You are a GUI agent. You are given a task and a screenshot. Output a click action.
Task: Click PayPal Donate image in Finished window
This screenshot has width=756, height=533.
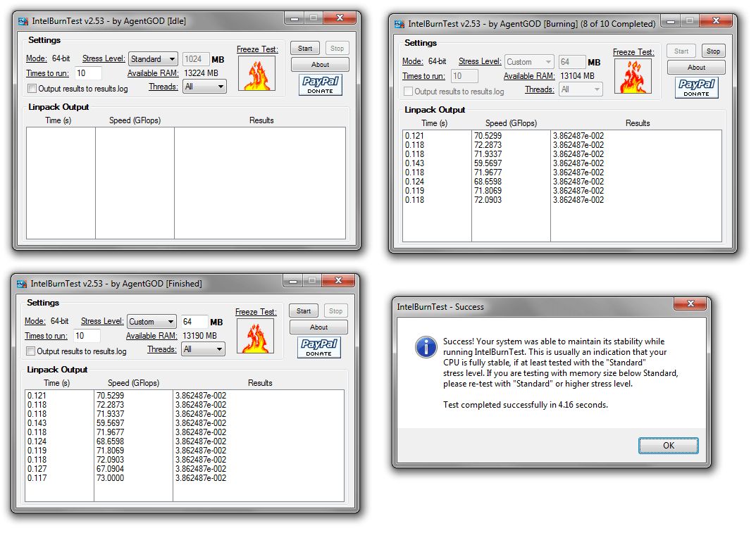click(x=319, y=347)
